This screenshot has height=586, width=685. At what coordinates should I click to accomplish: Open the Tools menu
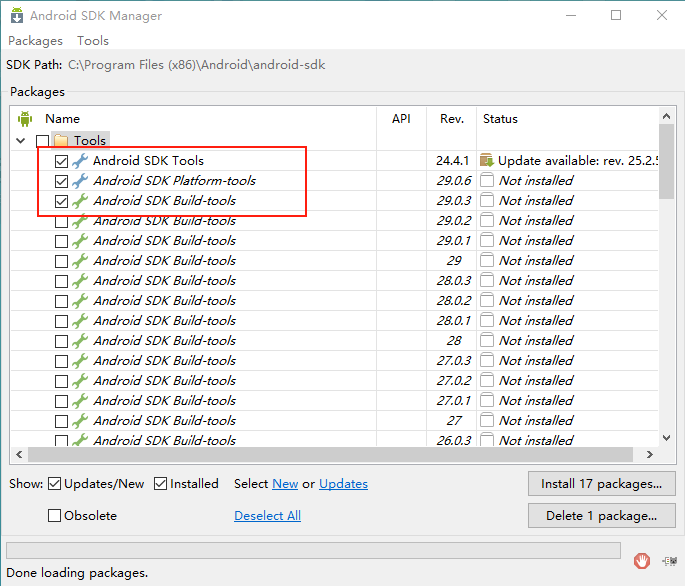[x=93, y=41]
